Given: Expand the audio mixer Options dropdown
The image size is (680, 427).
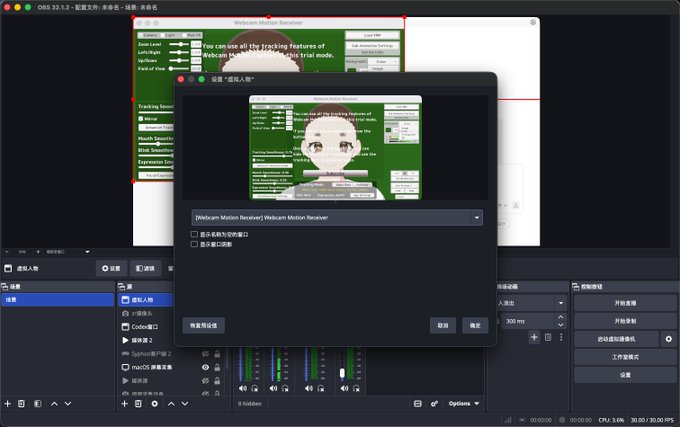Looking at the screenshot, I should 464,404.
